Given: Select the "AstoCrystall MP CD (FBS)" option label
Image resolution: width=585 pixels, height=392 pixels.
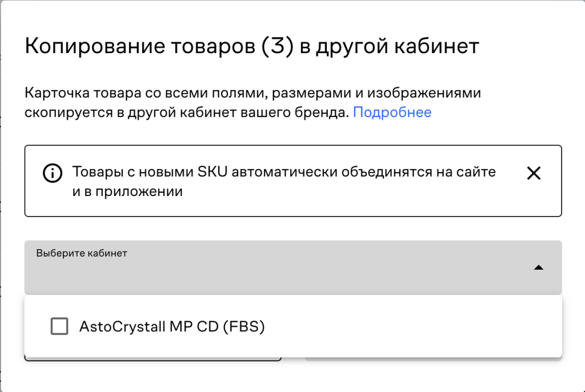Looking at the screenshot, I should click(171, 327).
